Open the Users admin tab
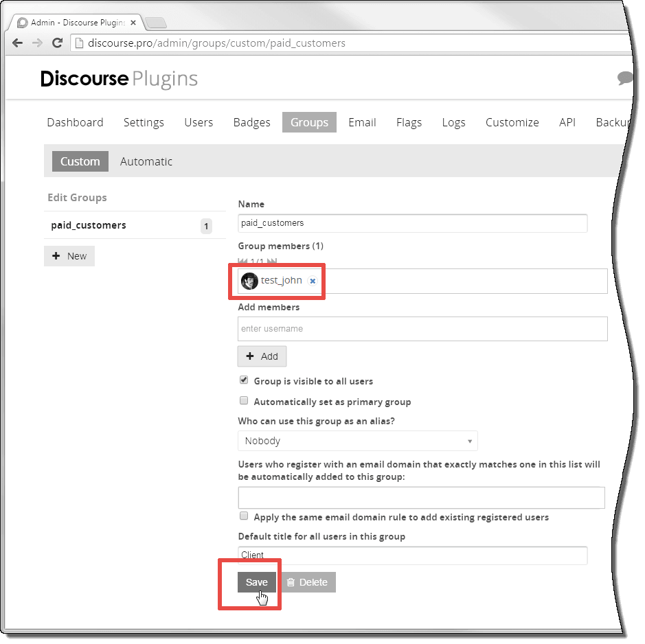This screenshot has width=645, height=644. pyautogui.click(x=199, y=122)
